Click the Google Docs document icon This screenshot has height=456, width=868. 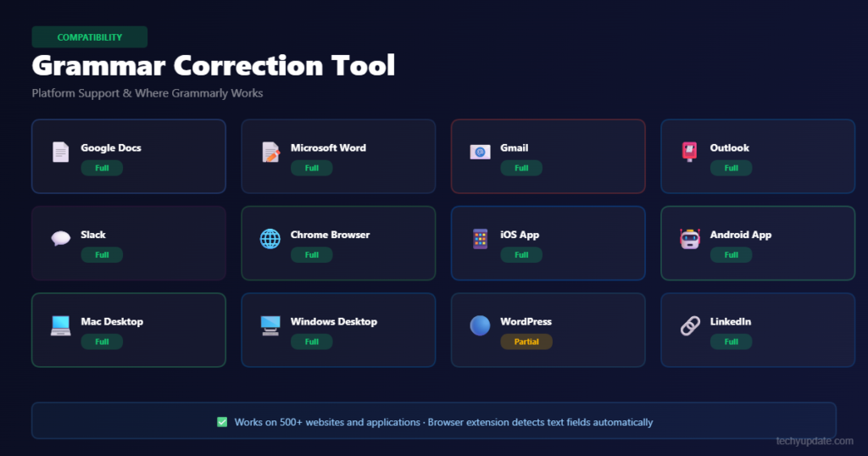point(60,152)
